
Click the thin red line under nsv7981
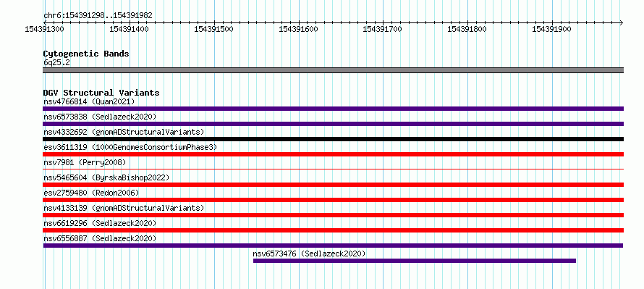click(x=333, y=169)
